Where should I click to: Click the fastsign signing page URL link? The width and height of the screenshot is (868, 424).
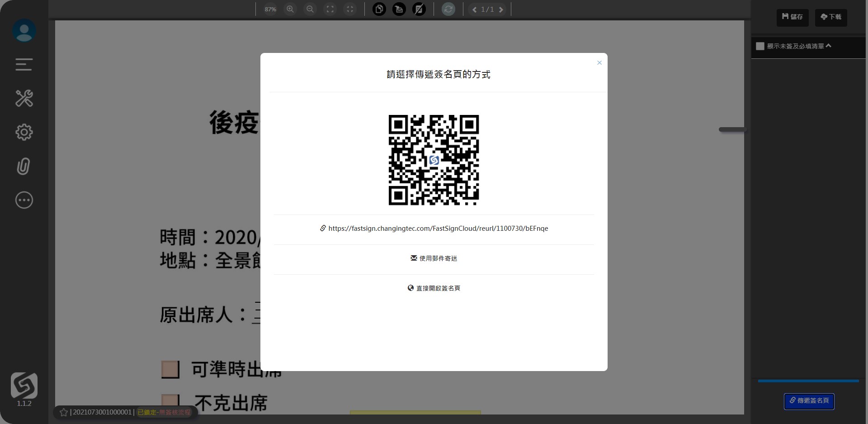(x=438, y=229)
